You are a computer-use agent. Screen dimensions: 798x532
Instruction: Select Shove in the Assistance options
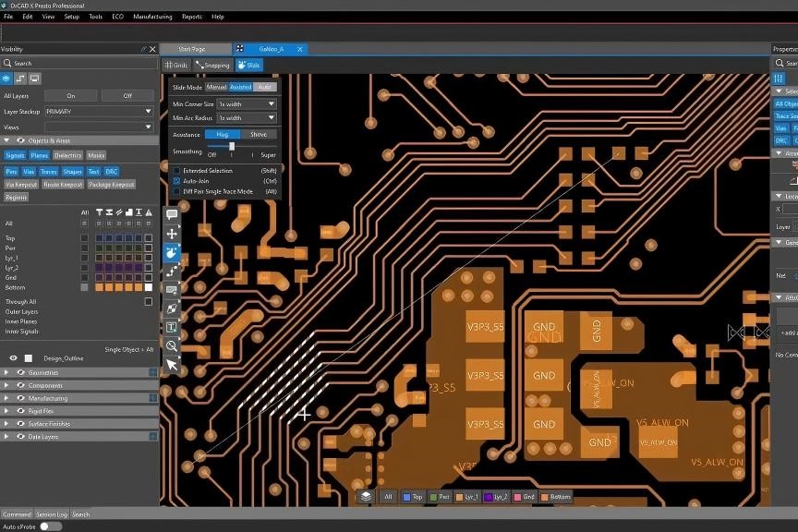(x=259, y=135)
